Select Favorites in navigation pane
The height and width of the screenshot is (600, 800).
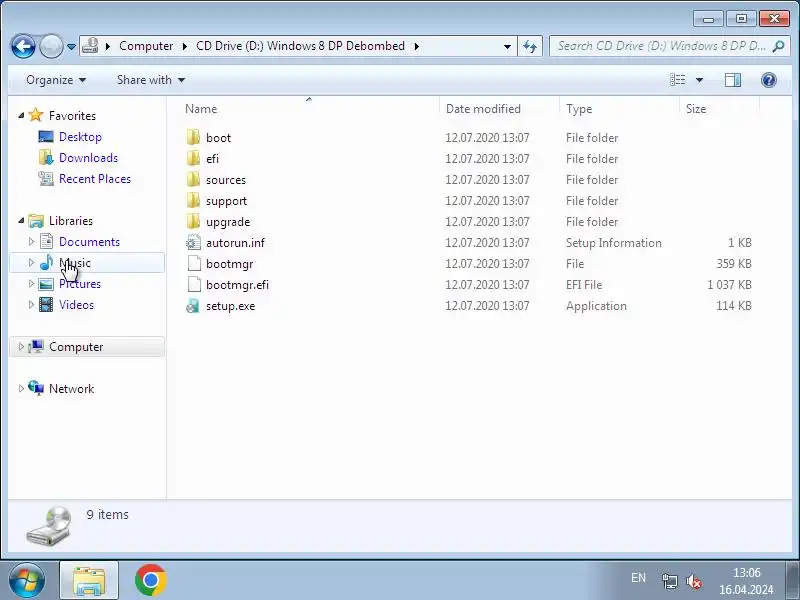point(72,116)
